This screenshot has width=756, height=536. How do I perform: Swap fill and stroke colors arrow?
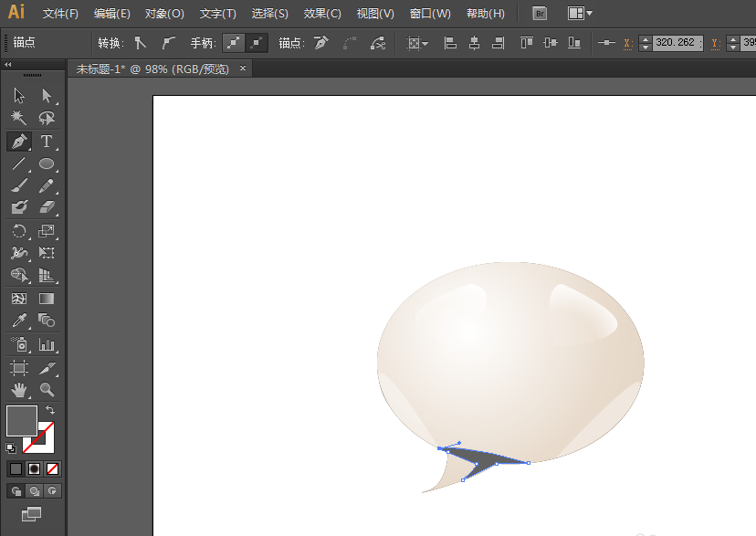coord(49,410)
